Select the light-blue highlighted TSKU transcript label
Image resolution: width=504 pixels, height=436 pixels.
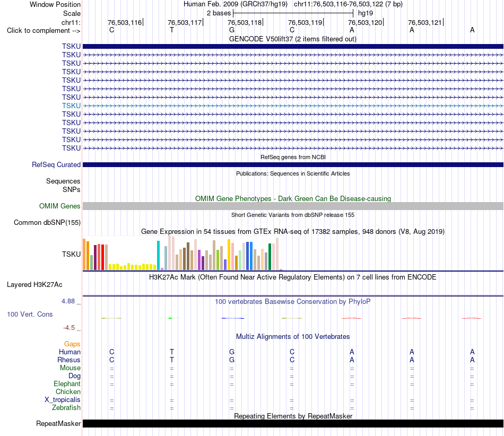click(72, 106)
